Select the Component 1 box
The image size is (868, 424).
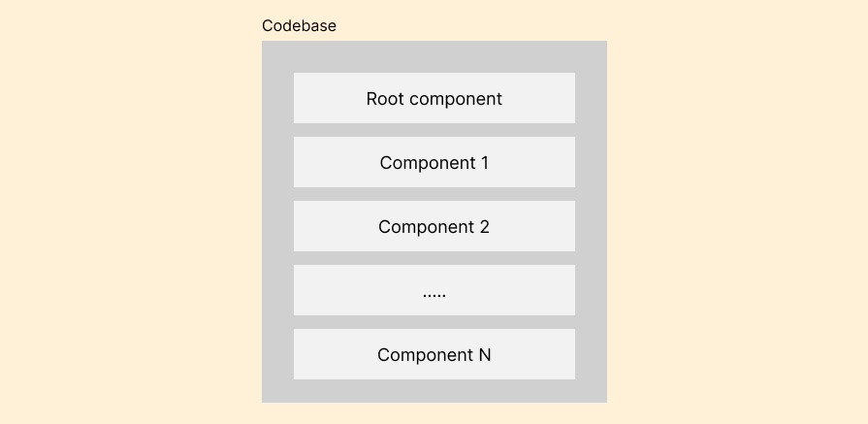point(434,162)
